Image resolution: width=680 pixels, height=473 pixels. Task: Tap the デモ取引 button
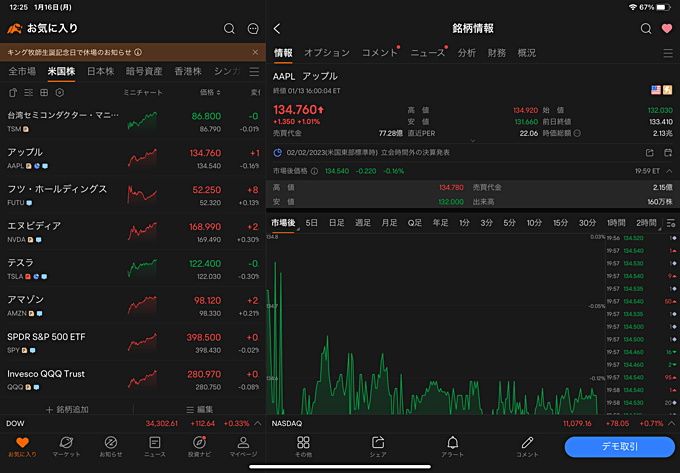[x=620, y=447]
